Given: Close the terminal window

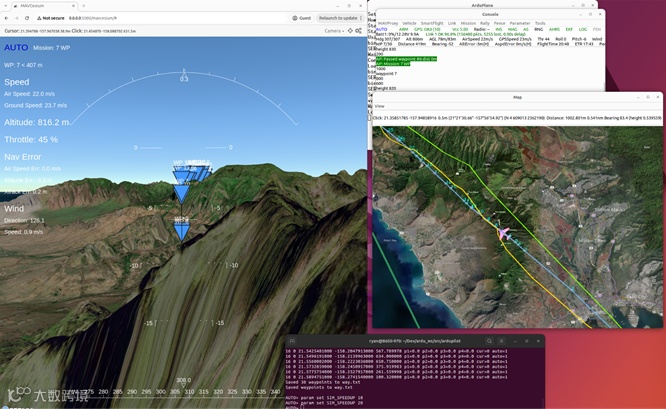Looking at the screenshot, I should (x=538, y=341).
